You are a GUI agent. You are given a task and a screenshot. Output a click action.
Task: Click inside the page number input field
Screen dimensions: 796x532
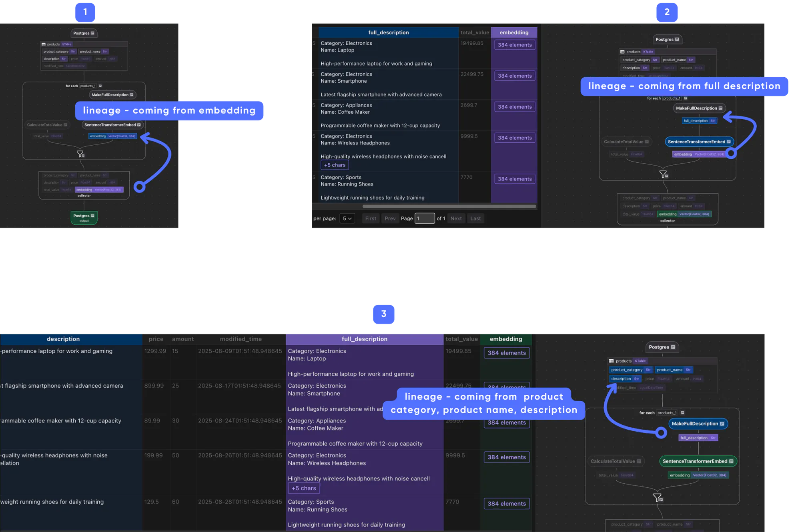pos(425,218)
